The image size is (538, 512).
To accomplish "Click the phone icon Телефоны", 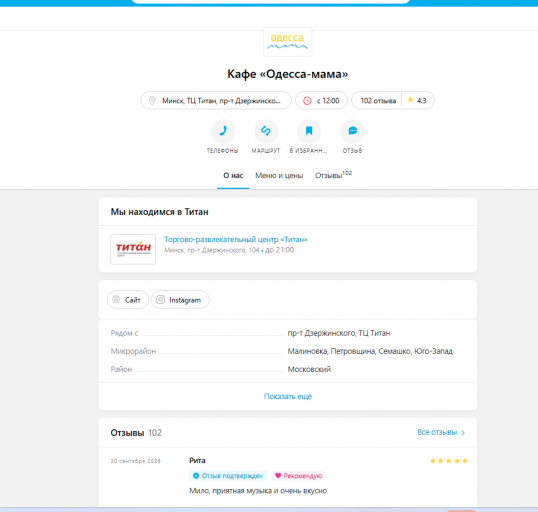I will tap(223, 131).
